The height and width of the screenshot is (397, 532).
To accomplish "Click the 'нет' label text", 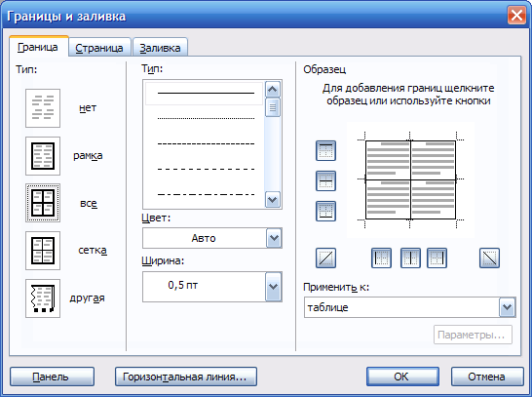I will click(x=88, y=108).
